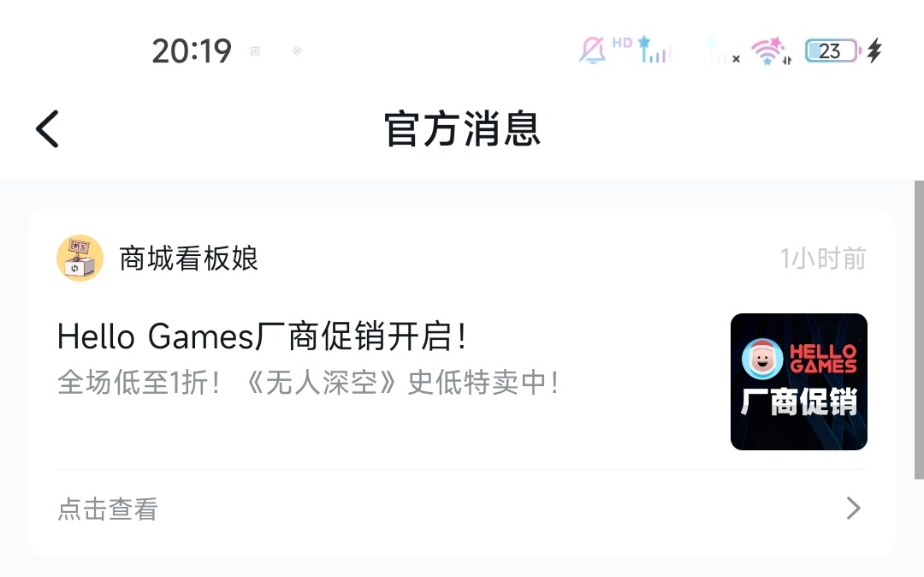Screen dimensions: 924x577
Task: Tap the Wi-Fi status icon
Action: pyautogui.click(x=771, y=51)
